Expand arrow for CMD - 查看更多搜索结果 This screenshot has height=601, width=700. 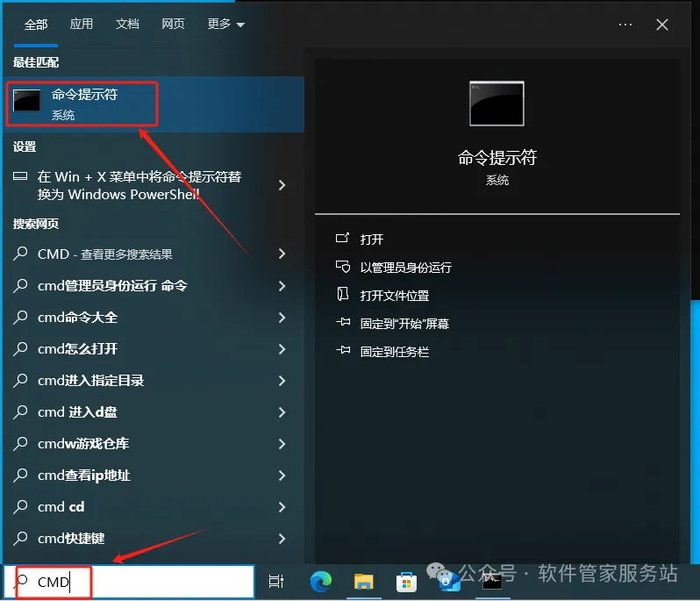tap(282, 254)
